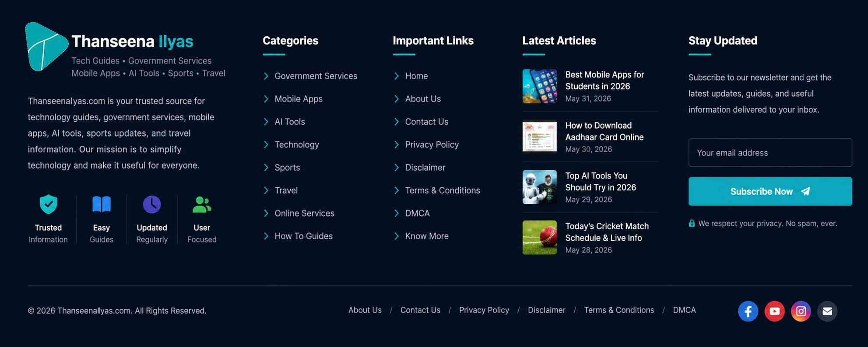The height and width of the screenshot is (347, 868).
Task: Open the Aadhaar Card article thumbnail
Action: point(540,137)
